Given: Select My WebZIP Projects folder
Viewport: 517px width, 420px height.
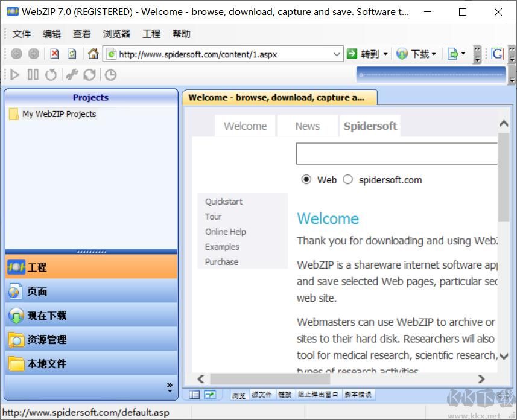Looking at the screenshot, I should pos(52,114).
